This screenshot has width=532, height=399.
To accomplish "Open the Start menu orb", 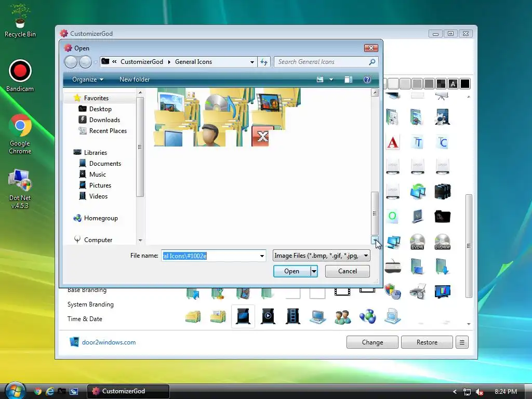I will point(15,391).
